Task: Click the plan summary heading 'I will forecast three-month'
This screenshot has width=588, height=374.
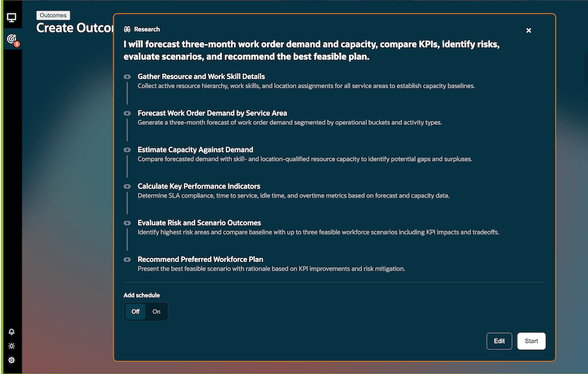Action: point(311,50)
